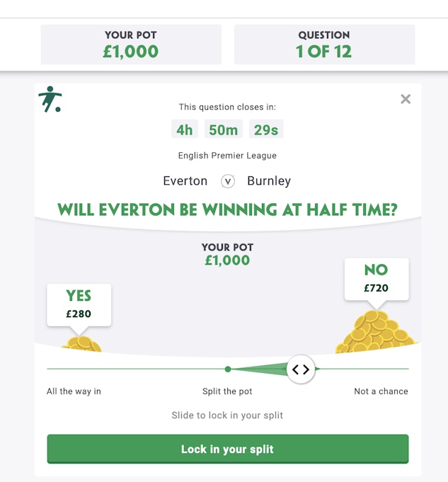Click the 4h countdown box
Viewport: 448px width, 482px height.
coord(185,130)
